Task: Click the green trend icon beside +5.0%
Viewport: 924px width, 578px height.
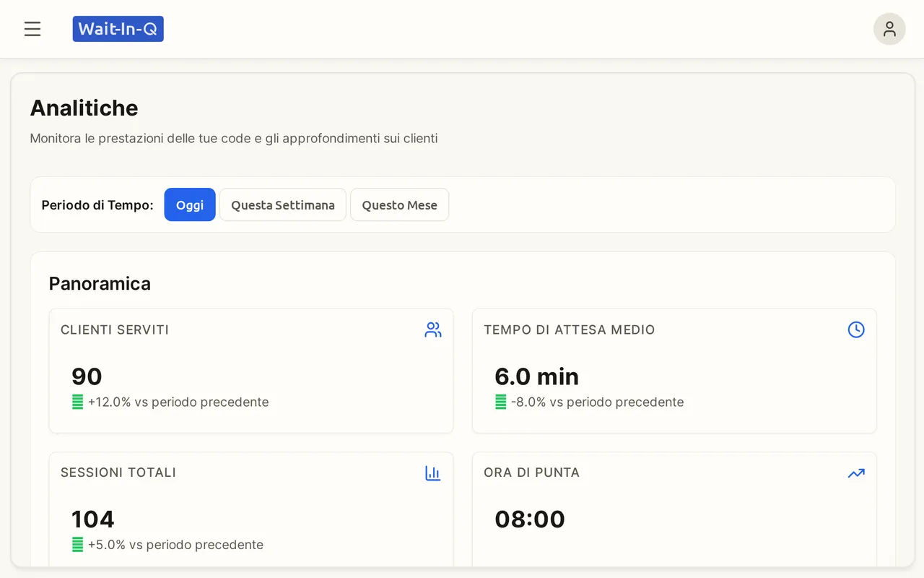Action: [x=78, y=545]
